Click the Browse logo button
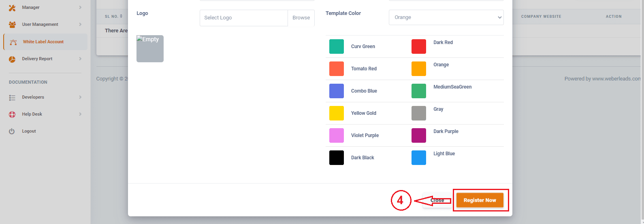Screen dimensions: 644x224 pos(301,18)
